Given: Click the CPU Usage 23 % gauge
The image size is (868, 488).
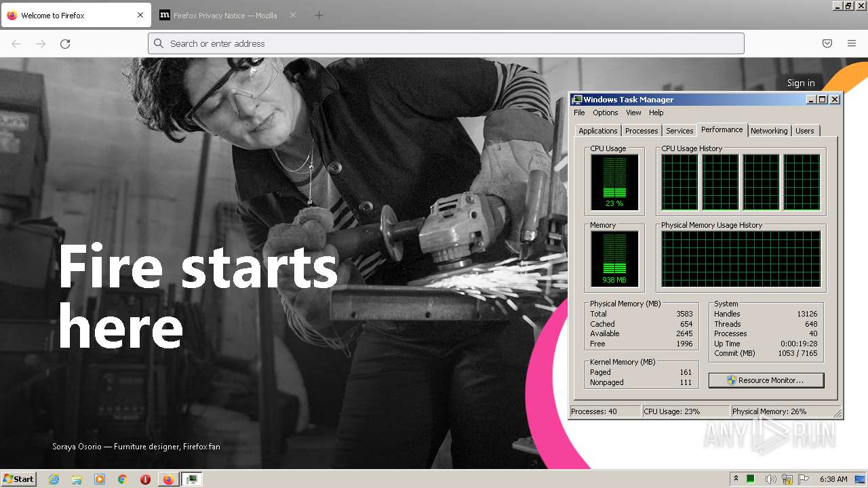Looking at the screenshot, I should [614, 182].
